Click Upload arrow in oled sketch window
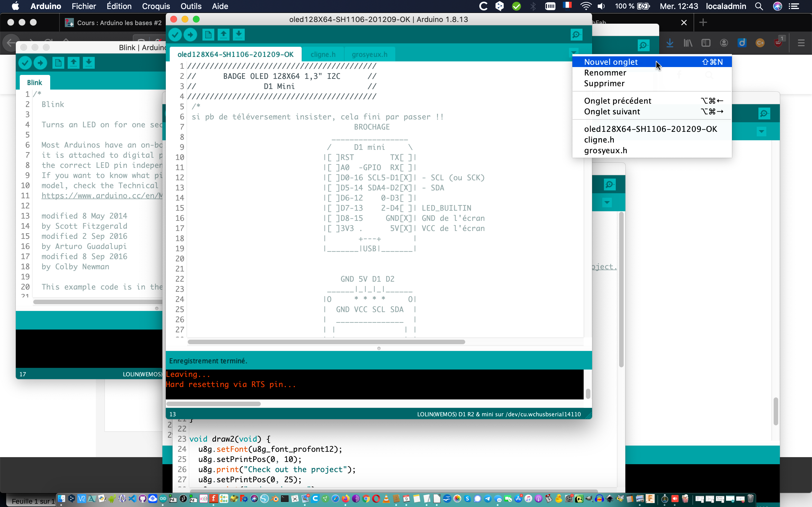Screen dimensions: 812x507 click(x=190, y=35)
